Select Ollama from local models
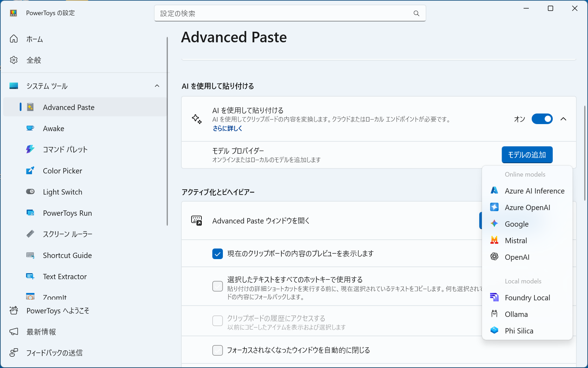Image resolution: width=588 pixels, height=368 pixels. 527,314
